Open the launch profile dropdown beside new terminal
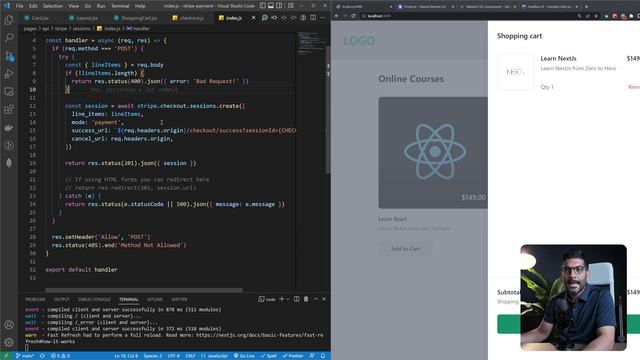Screen dimensions: 640x360 288,299
